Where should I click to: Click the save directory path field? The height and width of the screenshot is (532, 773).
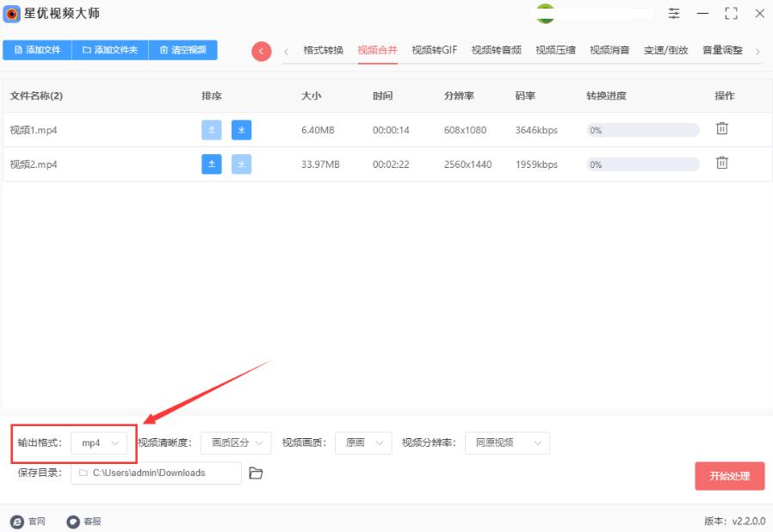coord(155,473)
